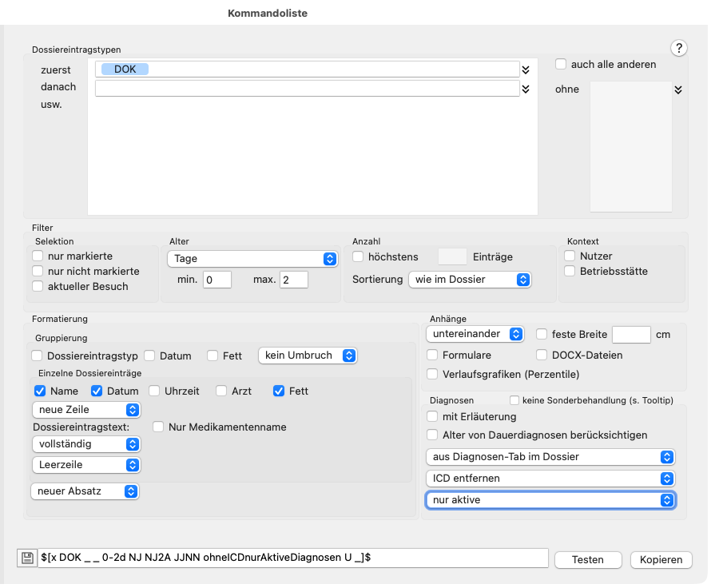The height and width of the screenshot is (588, 711).
Task: Check 'nur markierte' selection filter
Action: coord(38,256)
